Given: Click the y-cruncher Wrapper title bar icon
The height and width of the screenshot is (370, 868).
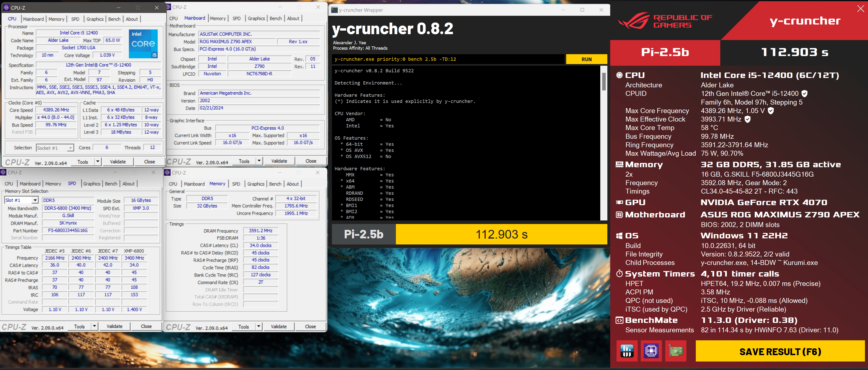Looking at the screenshot, I should 334,10.
